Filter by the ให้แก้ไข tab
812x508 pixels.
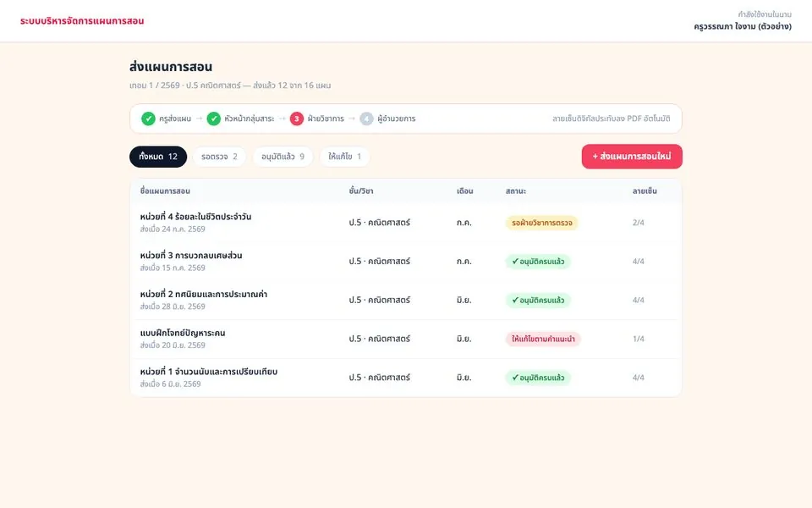click(345, 157)
